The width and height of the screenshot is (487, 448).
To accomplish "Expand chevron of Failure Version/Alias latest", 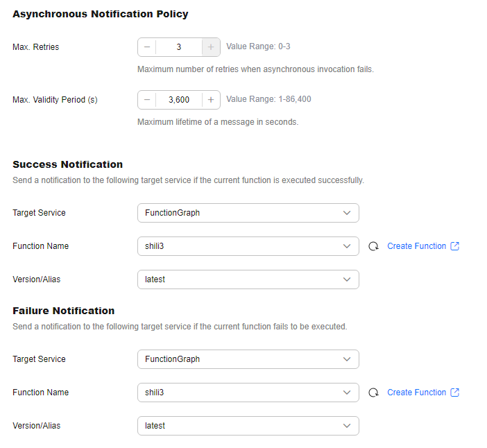I will click(x=347, y=426).
